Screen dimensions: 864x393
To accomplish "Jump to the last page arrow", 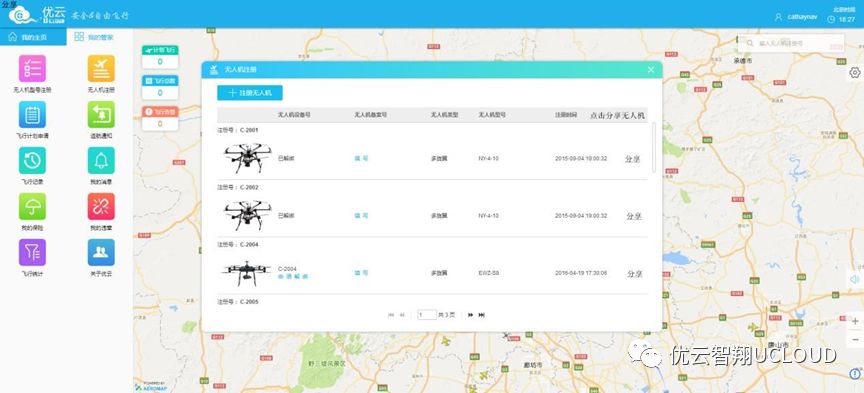I will coord(482,315).
